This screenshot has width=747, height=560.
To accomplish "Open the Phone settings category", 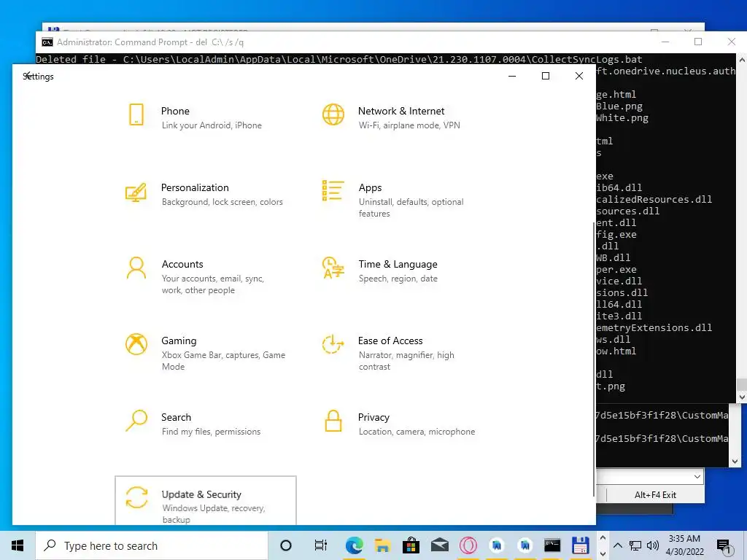I will point(196,117).
